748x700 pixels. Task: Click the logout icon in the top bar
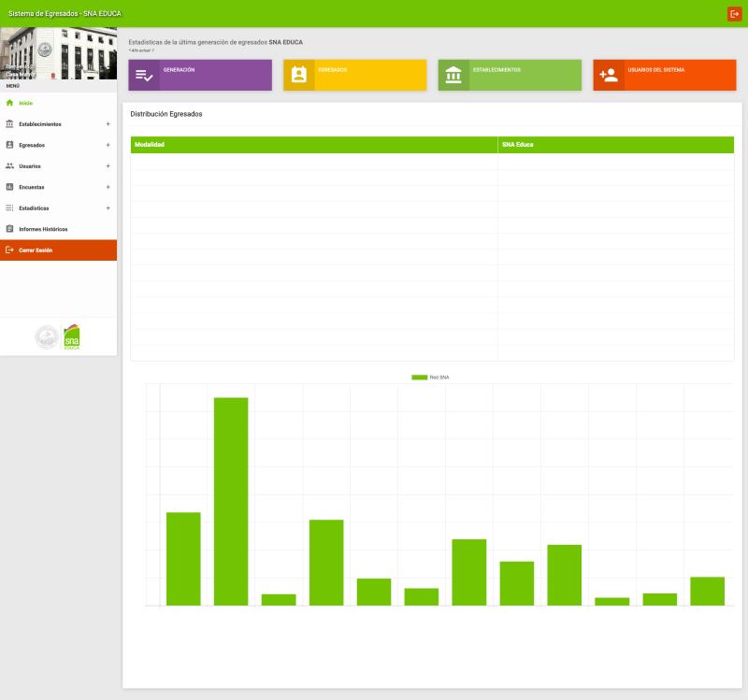tap(734, 14)
